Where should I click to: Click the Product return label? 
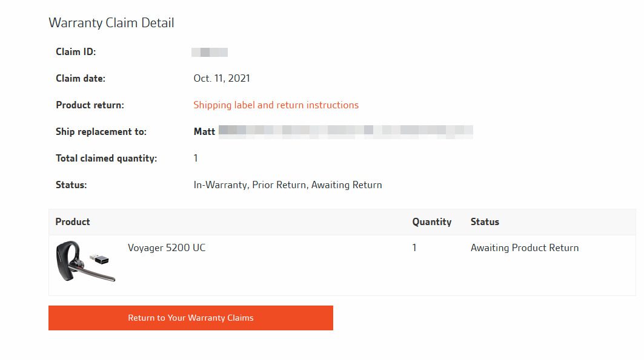click(x=90, y=105)
